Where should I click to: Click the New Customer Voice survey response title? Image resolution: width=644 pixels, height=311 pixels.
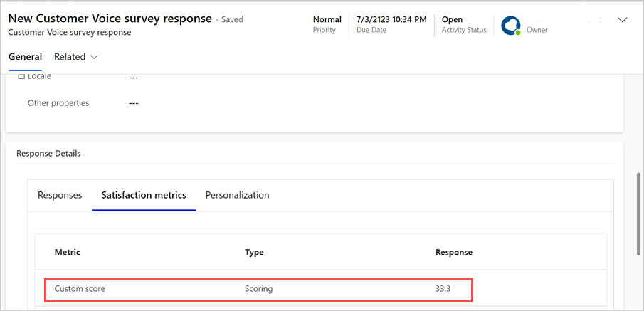pyautogui.click(x=110, y=19)
